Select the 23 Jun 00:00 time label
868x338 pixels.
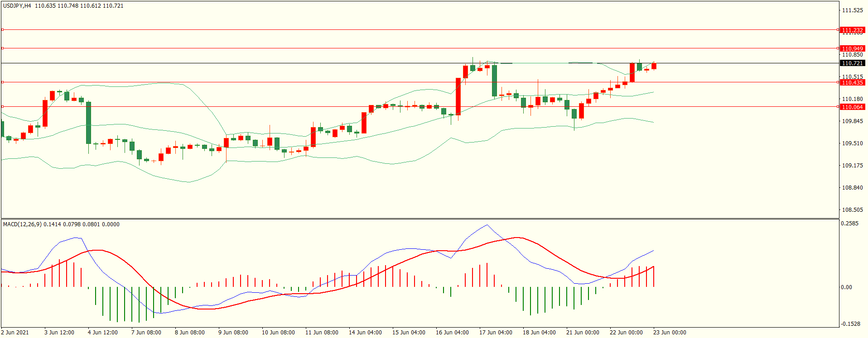click(x=670, y=333)
